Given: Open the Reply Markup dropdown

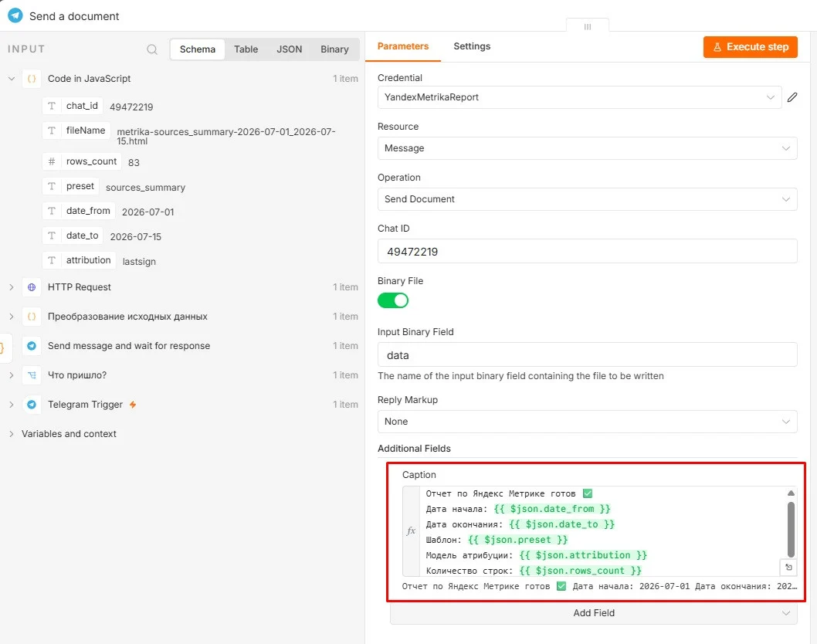Looking at the screenshot, I should (x=587, y=422).
